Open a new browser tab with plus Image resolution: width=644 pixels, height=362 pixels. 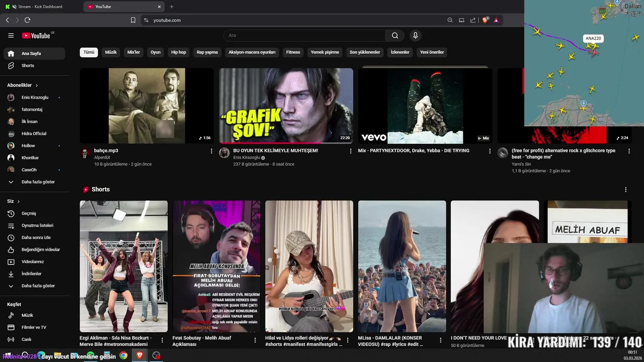click(x=172, y=7)
